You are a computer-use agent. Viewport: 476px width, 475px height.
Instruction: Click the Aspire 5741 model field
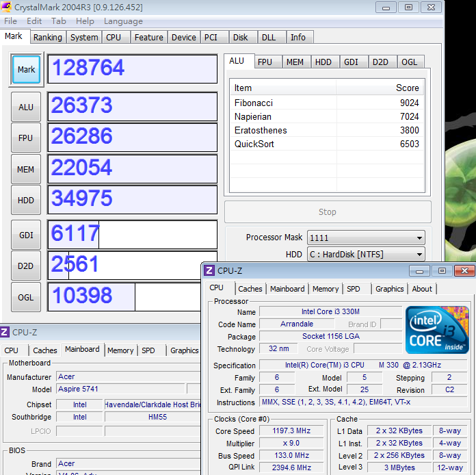pos(120,389)
